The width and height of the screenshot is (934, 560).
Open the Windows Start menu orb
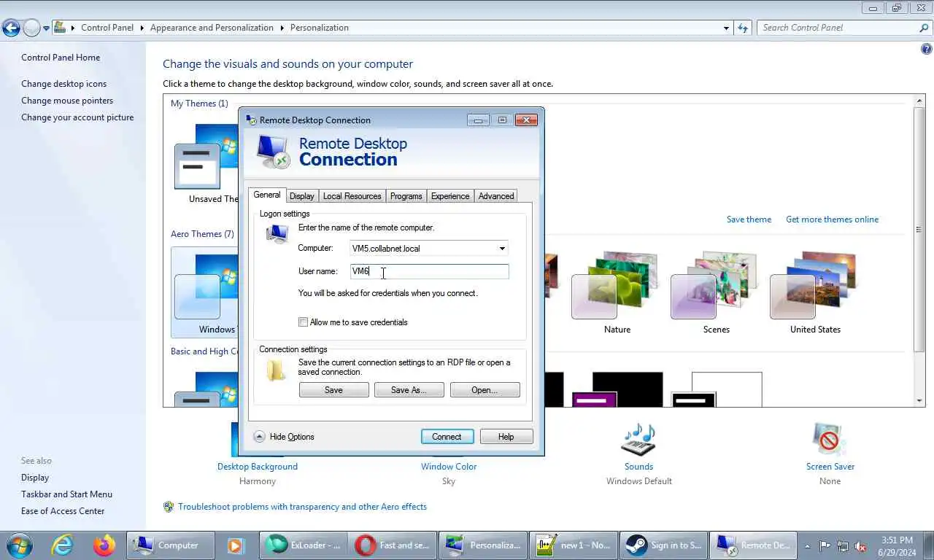[19, 545]
